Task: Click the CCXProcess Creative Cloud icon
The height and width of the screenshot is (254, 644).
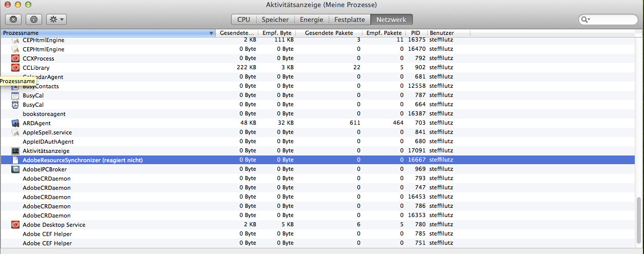Action: 15,58
